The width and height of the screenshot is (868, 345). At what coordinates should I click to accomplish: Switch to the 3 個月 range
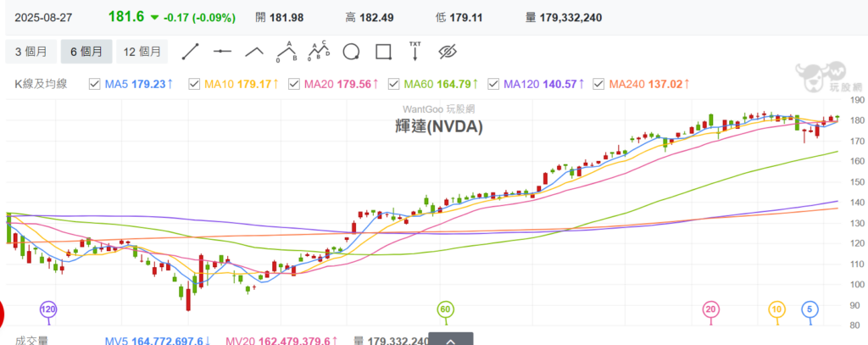point(31,52)
